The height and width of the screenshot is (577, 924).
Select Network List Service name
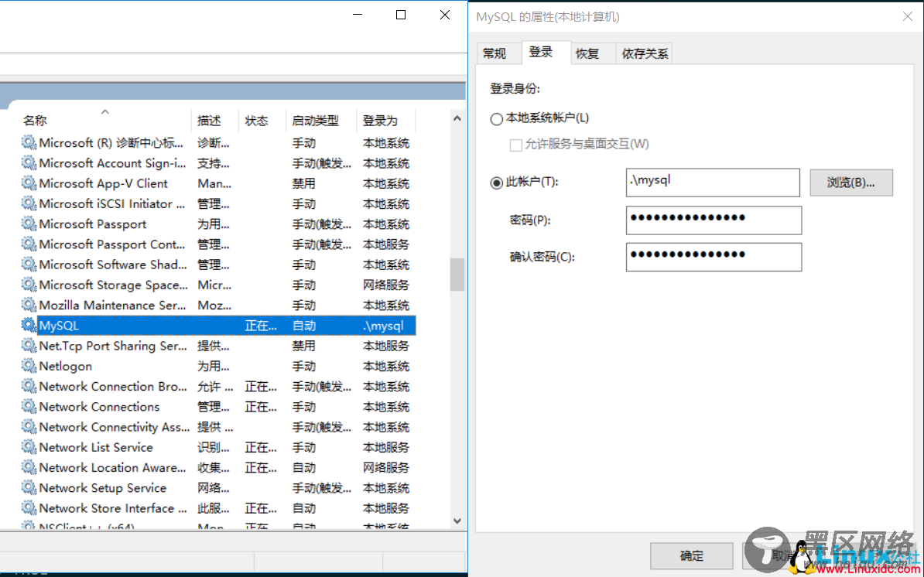pyautogui.click(x=95, y=448)
